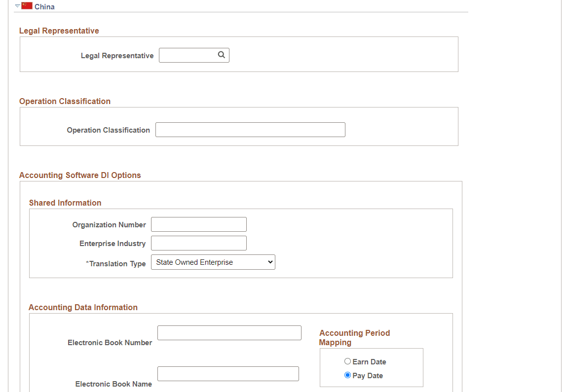Change Translation Type from State Owned Enterprise
The width and height of the screenshot is (566, 392).
pyautogui.click(x=213, y=262)
